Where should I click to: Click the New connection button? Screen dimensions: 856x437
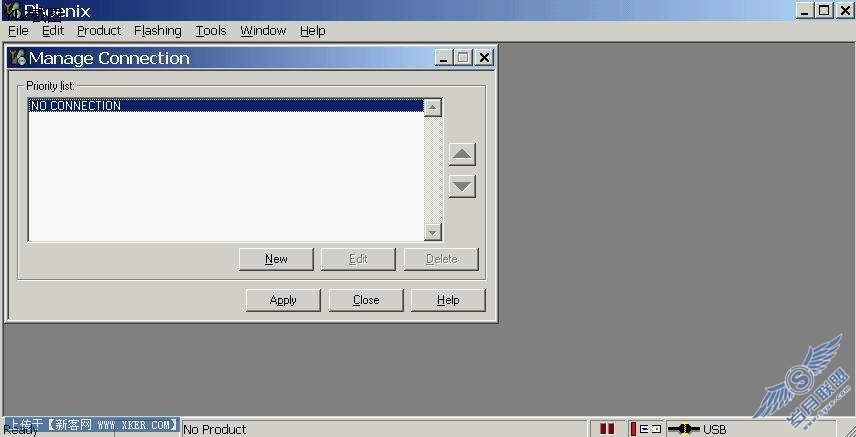(x=276, y=259)
